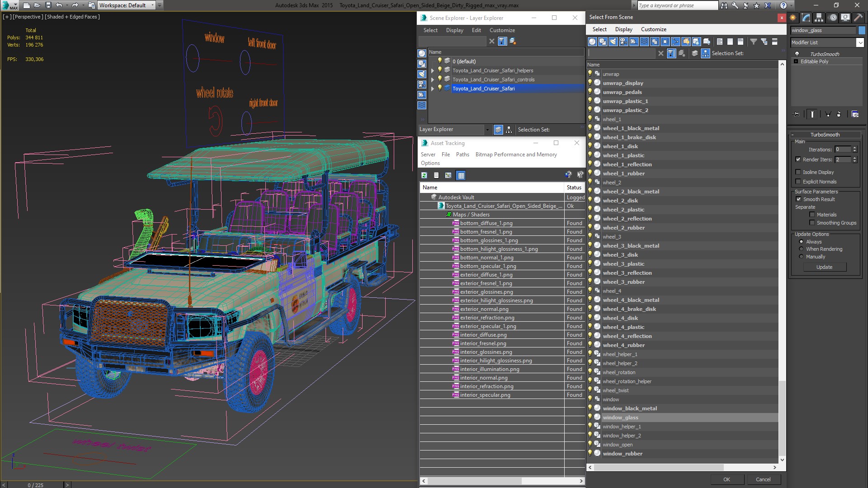
Task: Click Show End Result toggle icon
Action: click(812, 114)
